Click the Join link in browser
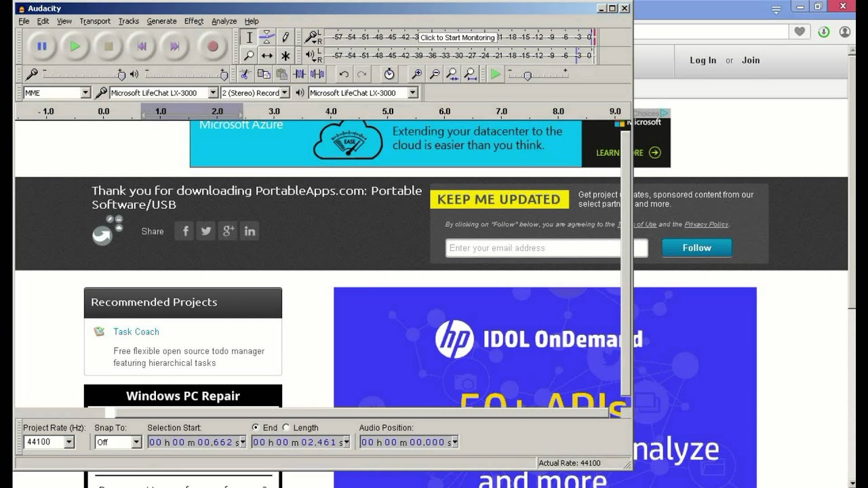The height and width of the screenshot is (488, 868). (x=751, y=60)
